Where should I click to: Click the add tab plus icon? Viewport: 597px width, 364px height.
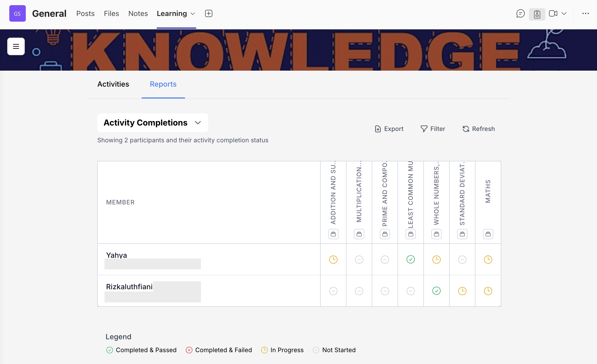[208, 13]
